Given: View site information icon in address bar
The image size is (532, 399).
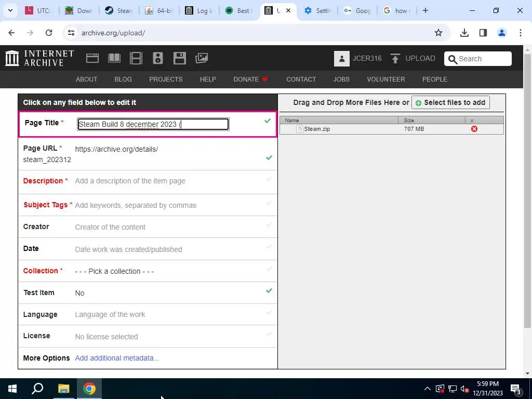Looking at the screenshot, I should pyautogui.click(x=71, y=33).
